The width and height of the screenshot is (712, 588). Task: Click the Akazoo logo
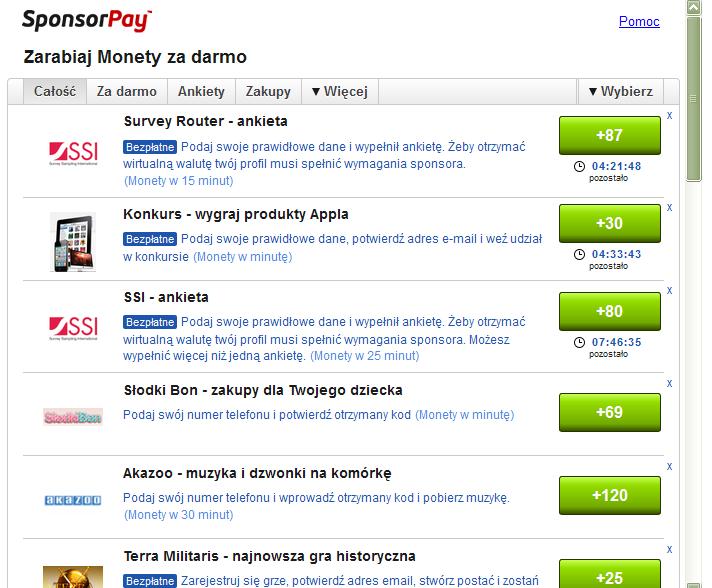(73, 500)
